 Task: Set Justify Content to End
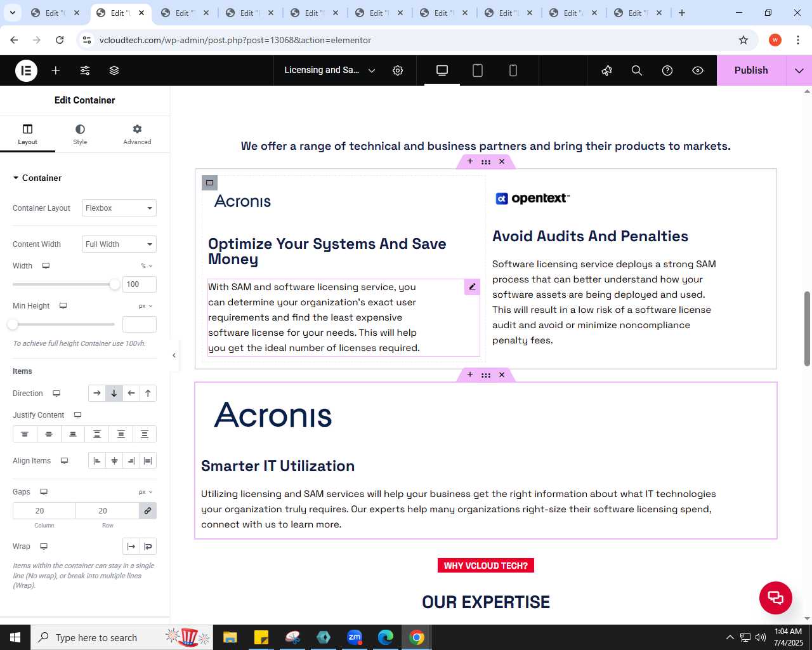[73, 434]
